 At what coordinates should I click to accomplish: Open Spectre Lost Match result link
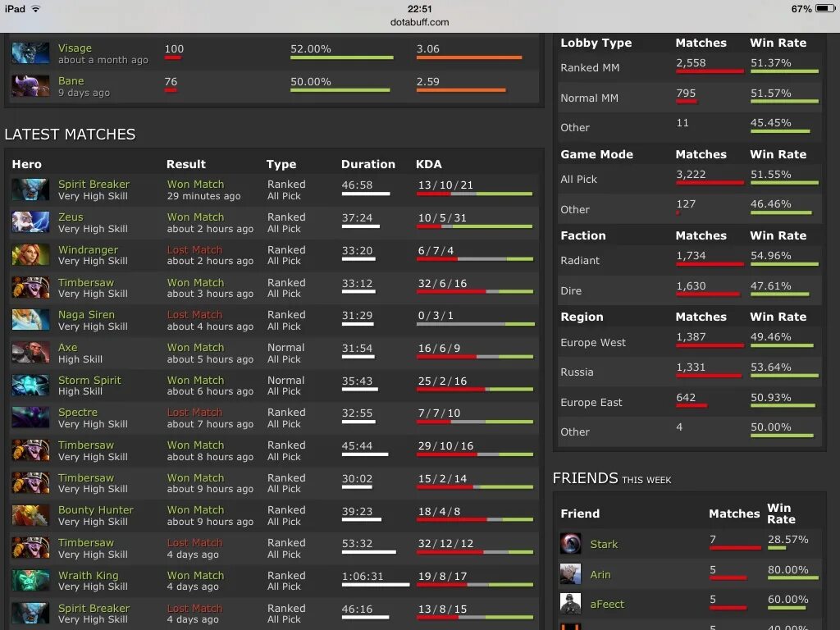pos(194,413)
